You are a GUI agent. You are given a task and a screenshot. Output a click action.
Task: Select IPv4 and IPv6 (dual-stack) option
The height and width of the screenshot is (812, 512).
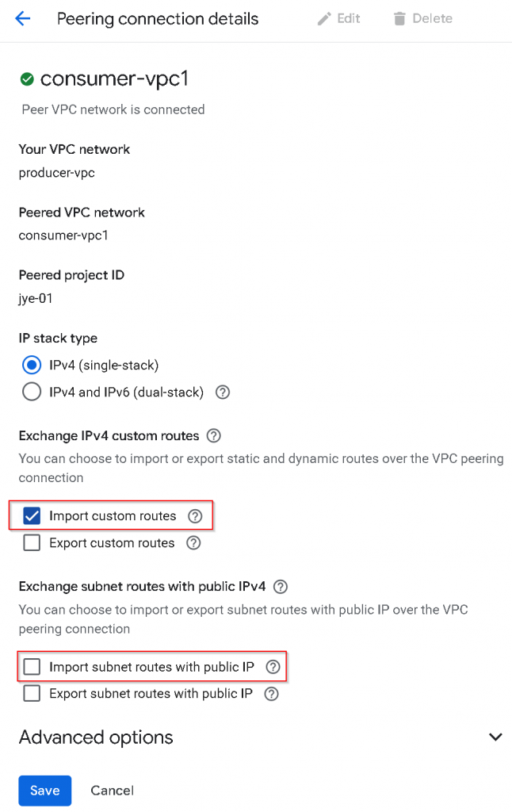[x=32, y=392]
